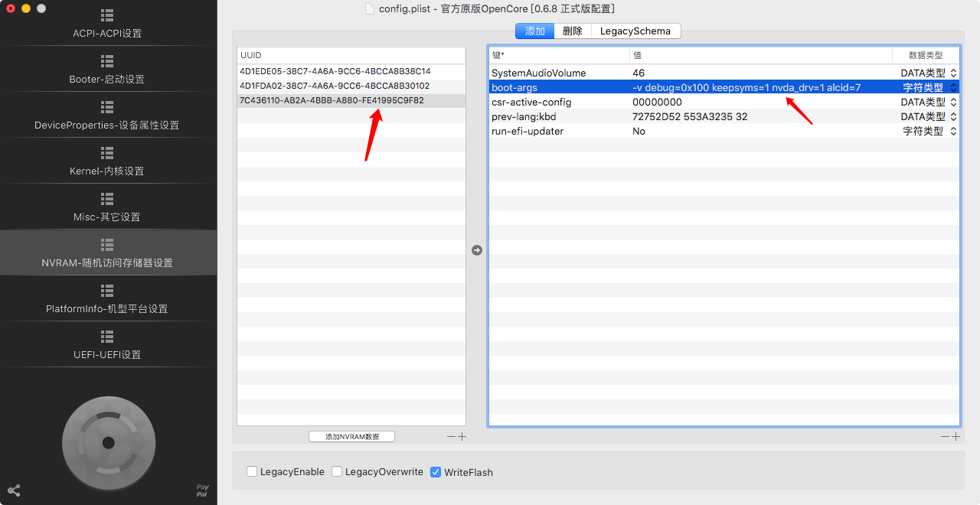The image size is (980, 505).
Task: Click minus under the UUID list
Action: (x=452, y=437)
